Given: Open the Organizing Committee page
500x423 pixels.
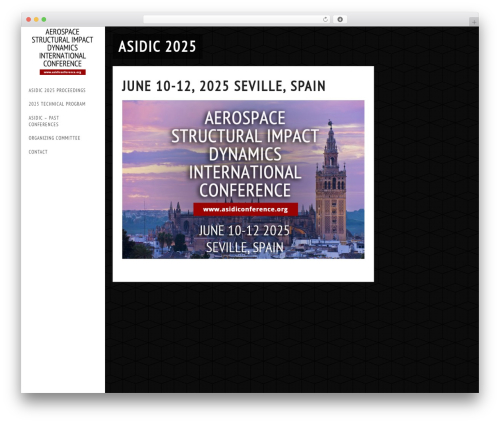Looking at the screenshot, I should (54, 138).
